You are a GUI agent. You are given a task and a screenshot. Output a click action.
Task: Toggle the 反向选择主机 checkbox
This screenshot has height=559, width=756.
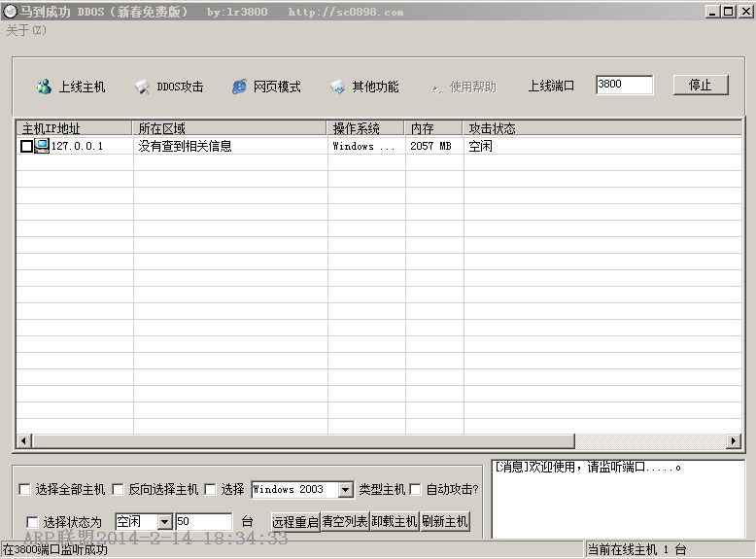(x=119, y=490)
